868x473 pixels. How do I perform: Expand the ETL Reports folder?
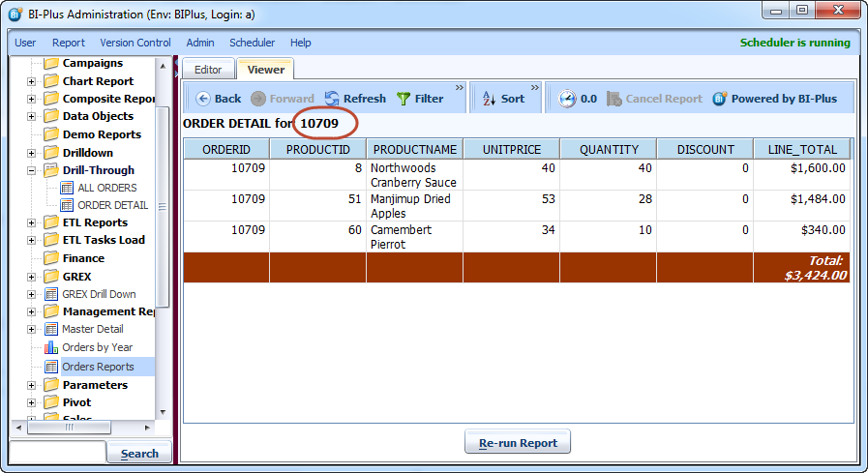[31, 222]
